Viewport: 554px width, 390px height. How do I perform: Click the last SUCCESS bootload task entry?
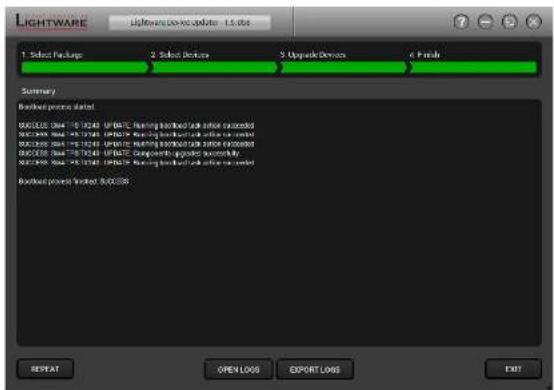click(136, 162)
